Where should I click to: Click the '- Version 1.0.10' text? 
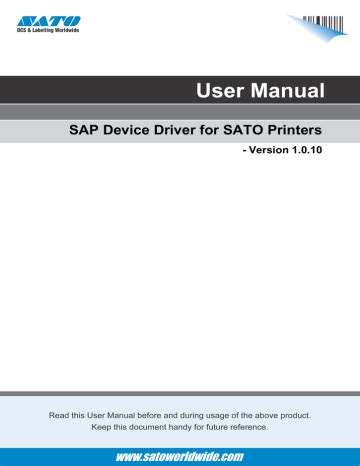[282, 150]
